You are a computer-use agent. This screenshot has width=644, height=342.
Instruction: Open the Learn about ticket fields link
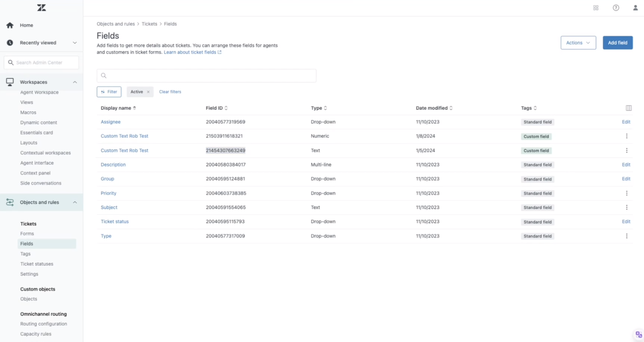click(x=190, y=52)
